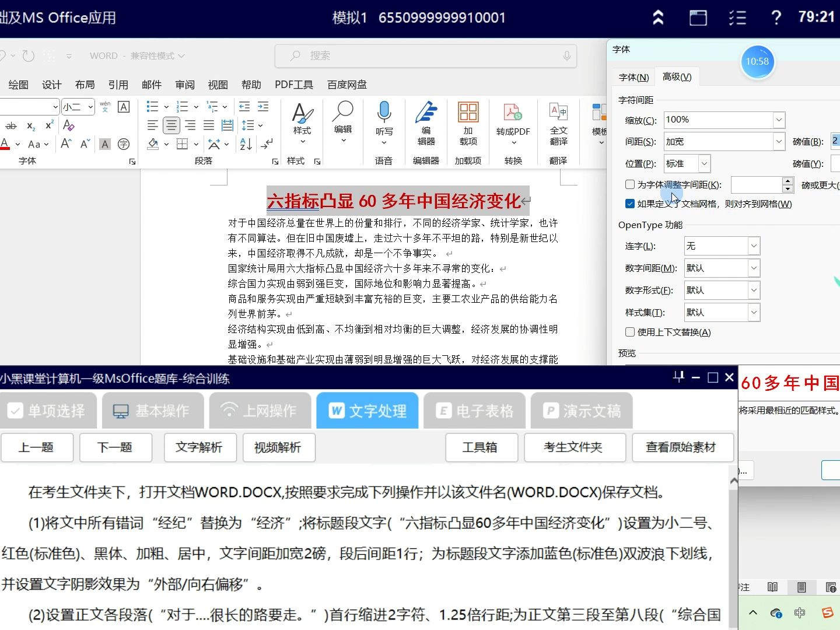Decrease paragraph indent
This screenshot has width=840, height=630.
244,107
